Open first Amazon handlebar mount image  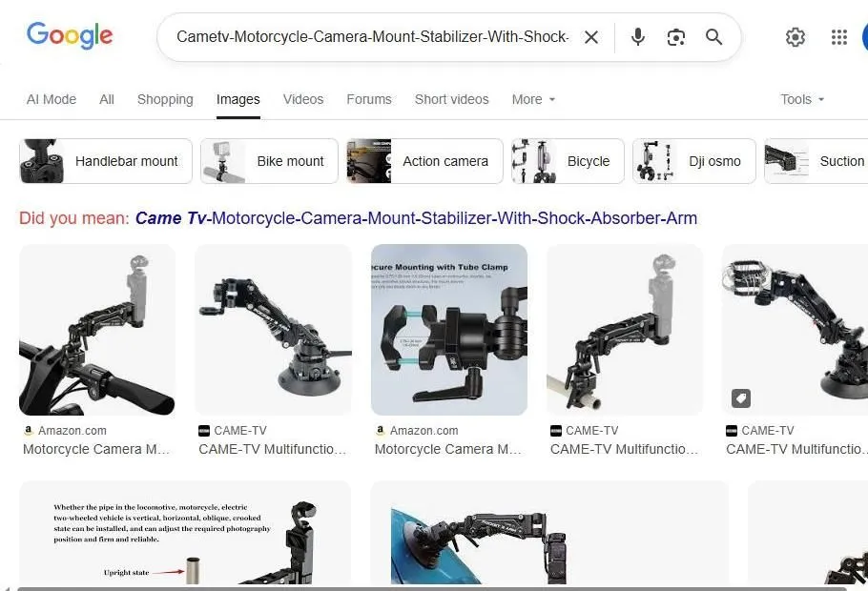click(97, 330)
